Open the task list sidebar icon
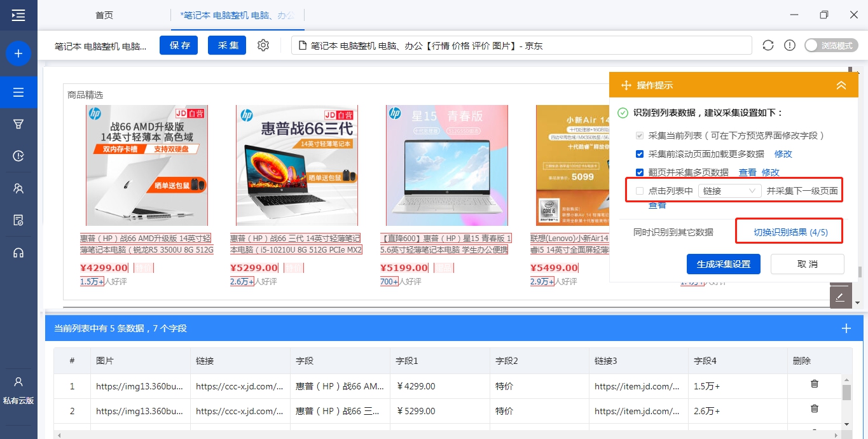 [x=18, y=93]
